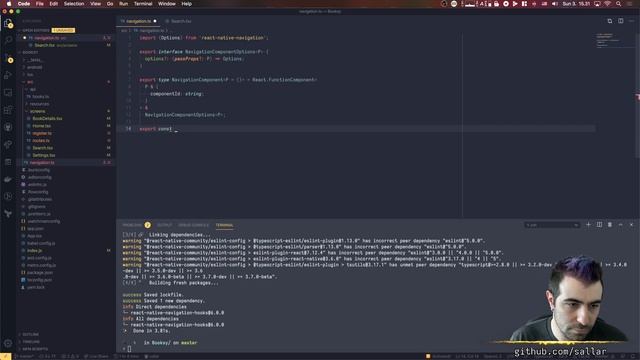Open the Docker whale view in activity bar

8,179
